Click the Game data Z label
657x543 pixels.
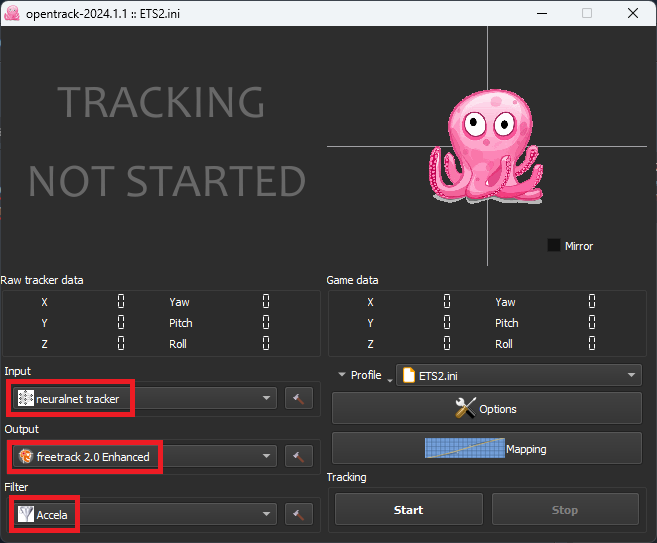coord(370,344)
